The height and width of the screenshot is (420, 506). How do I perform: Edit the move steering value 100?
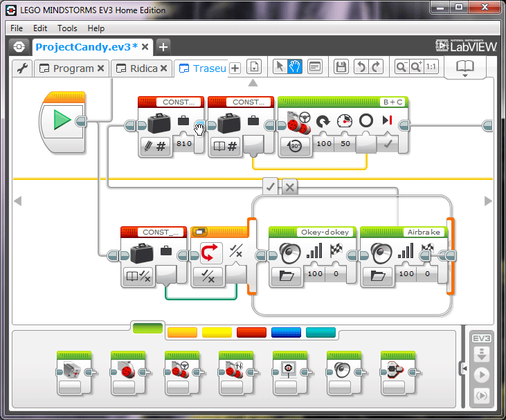coord(324,143)
